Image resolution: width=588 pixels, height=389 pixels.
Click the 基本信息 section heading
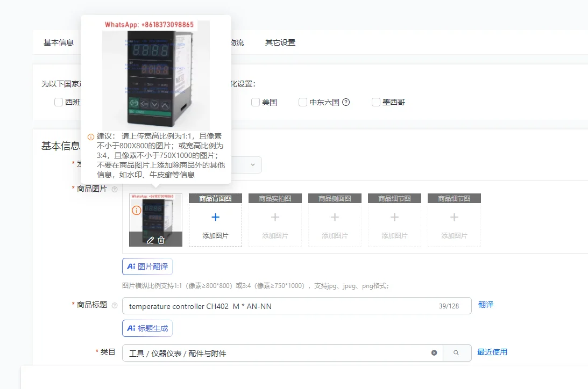pos(60,146)
